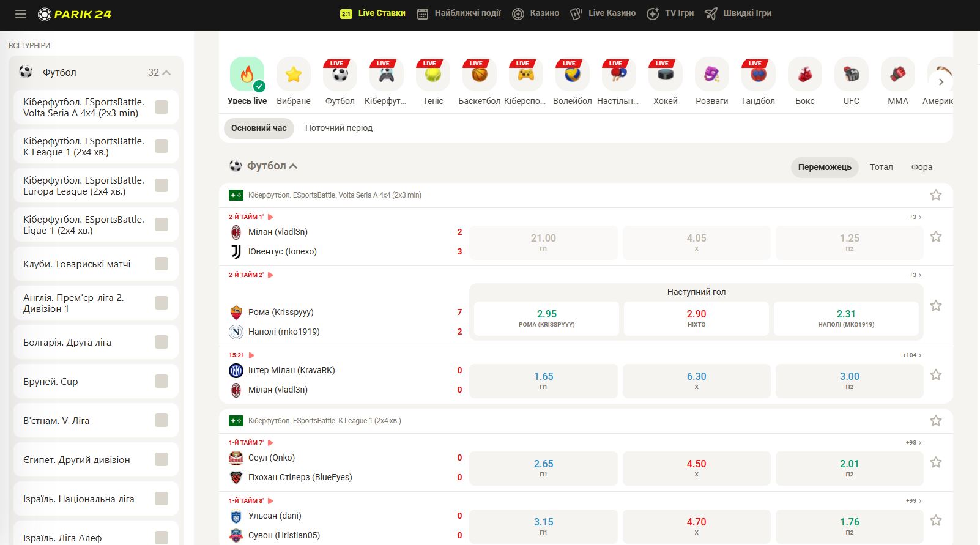Favorite the Volta Seria A league star

[x=935, y=195]
